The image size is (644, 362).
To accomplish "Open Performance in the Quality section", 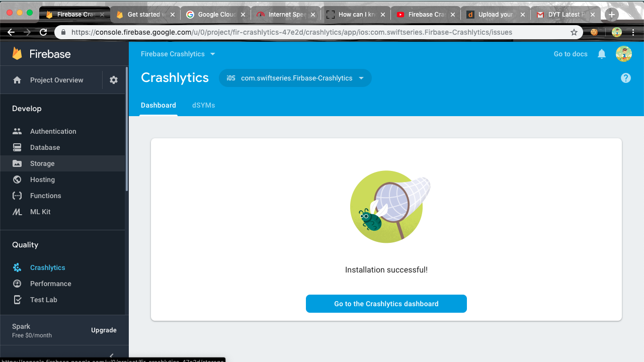I will (x=50, y=284).
